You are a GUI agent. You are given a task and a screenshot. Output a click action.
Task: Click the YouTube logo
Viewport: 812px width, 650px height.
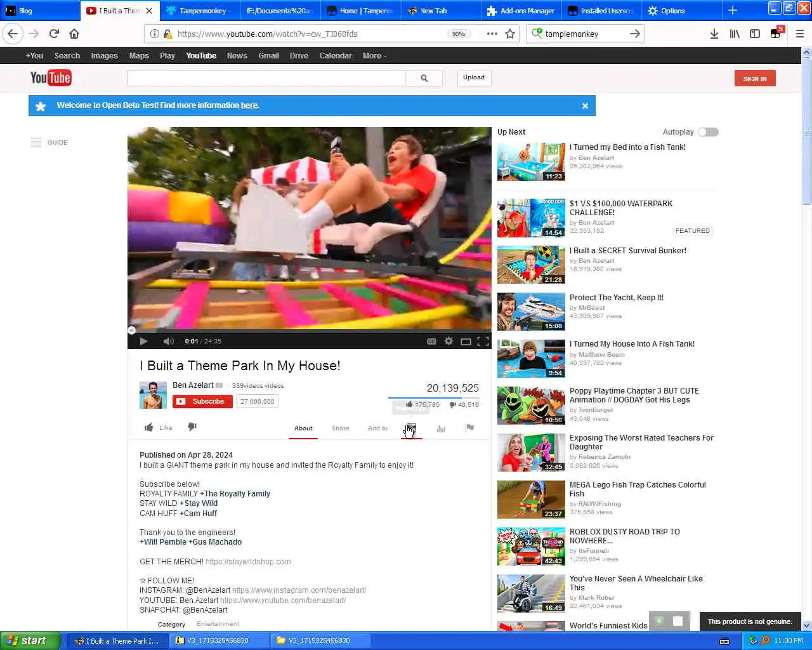pos(51,78)
